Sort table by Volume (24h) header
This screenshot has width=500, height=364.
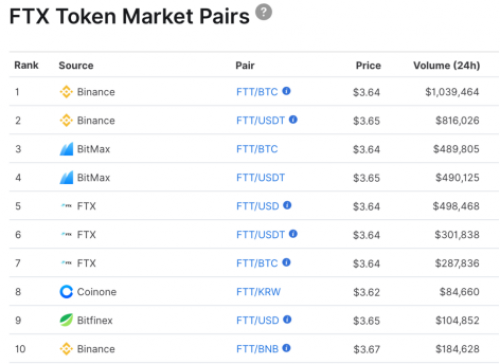[447, 65]
